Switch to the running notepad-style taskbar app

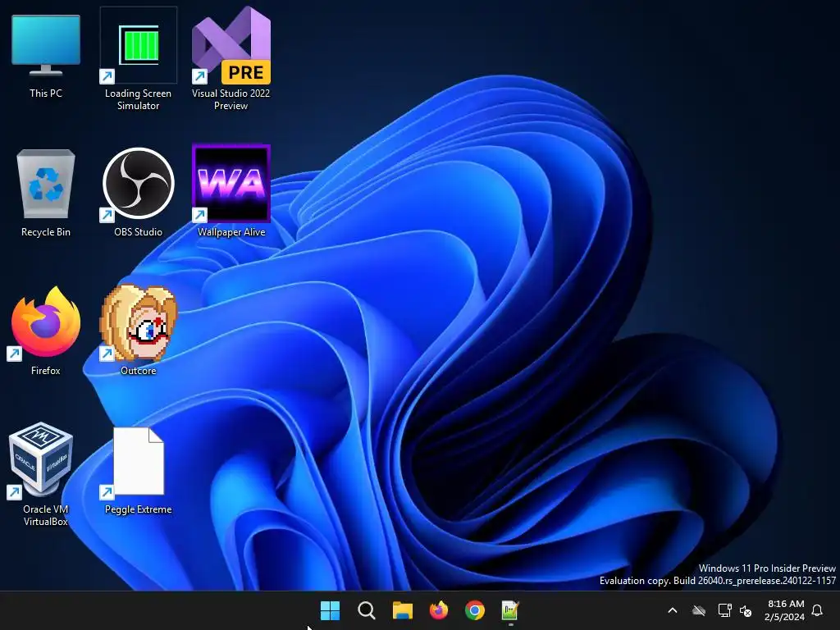pos(510,610)
